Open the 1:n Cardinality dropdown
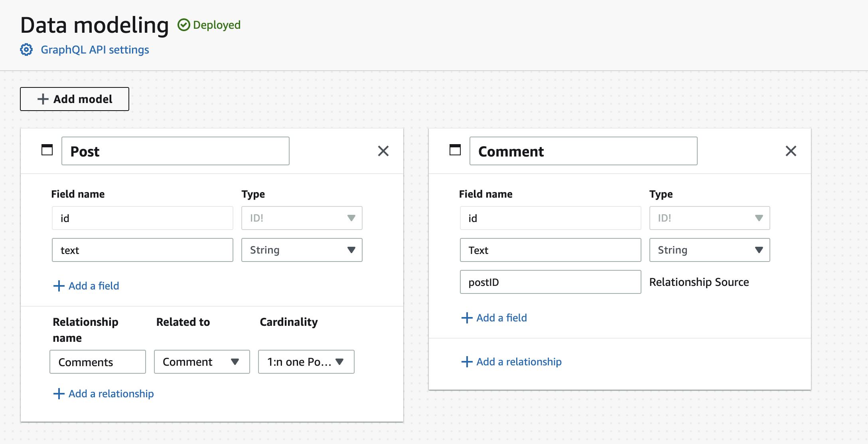Viewport: 868px width, 444px height. [306, 362]
